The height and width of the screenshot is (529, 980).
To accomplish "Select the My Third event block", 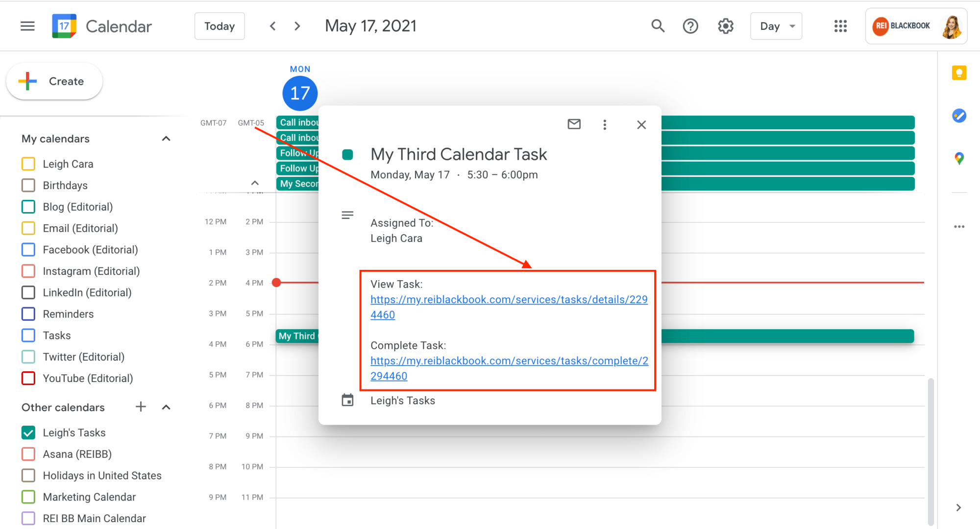I will [x=297, y=336].
